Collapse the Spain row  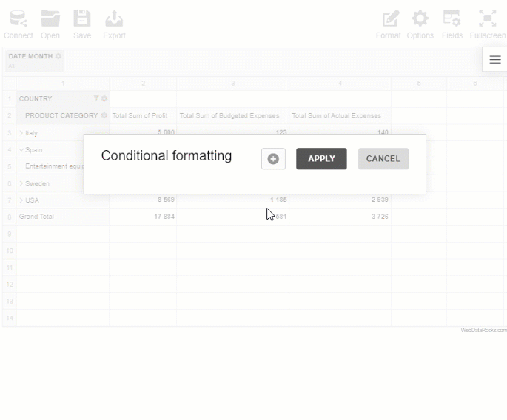coord(21,149)
